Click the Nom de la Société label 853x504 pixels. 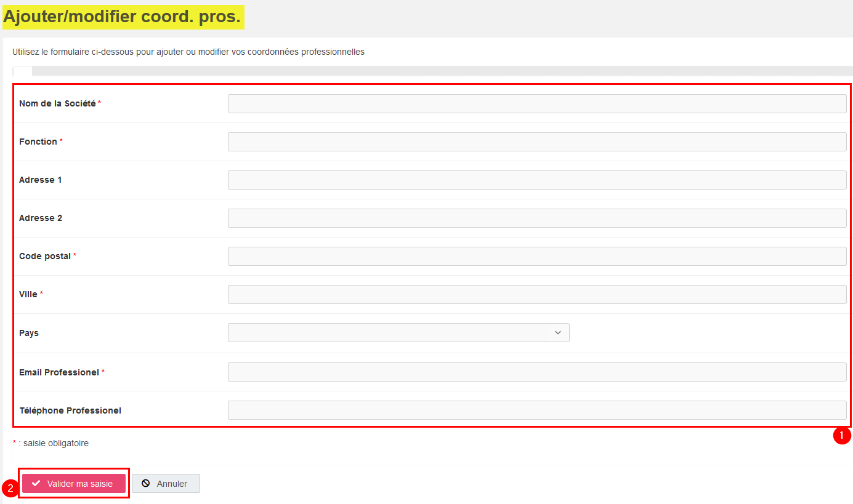pos(57,103)
